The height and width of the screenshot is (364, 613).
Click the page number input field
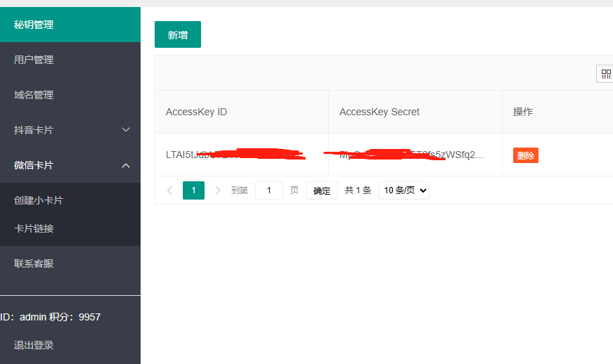pyautogui.click(x=269, y=190)
